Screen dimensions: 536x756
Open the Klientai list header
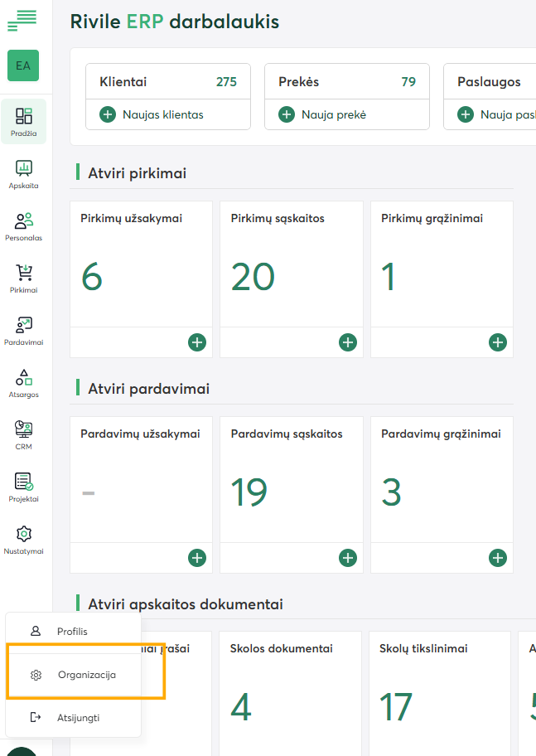168,81
